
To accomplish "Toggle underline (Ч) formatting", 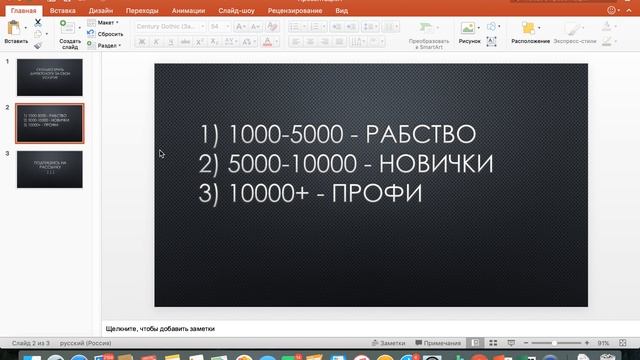I will pos(171,42).
